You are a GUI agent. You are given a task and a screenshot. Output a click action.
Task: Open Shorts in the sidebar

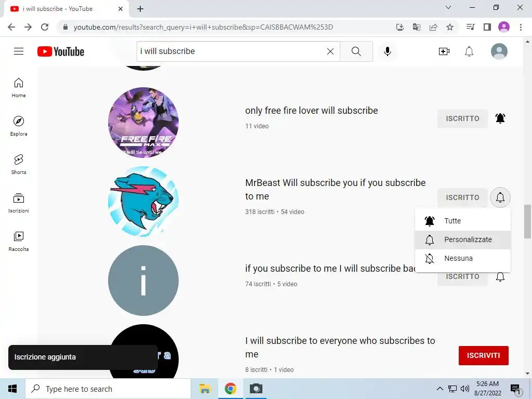point(19,165)
